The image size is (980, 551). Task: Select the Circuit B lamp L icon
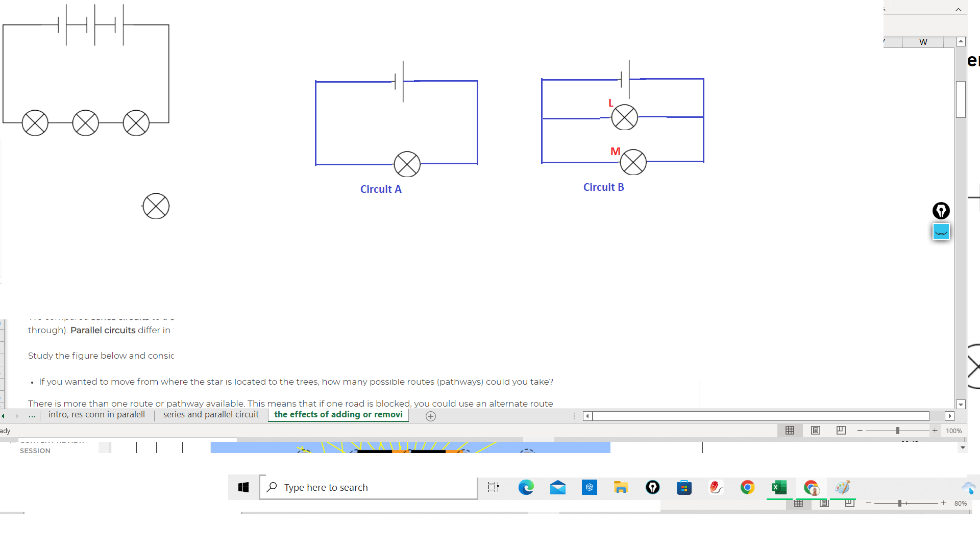click(x=625, y=117)
